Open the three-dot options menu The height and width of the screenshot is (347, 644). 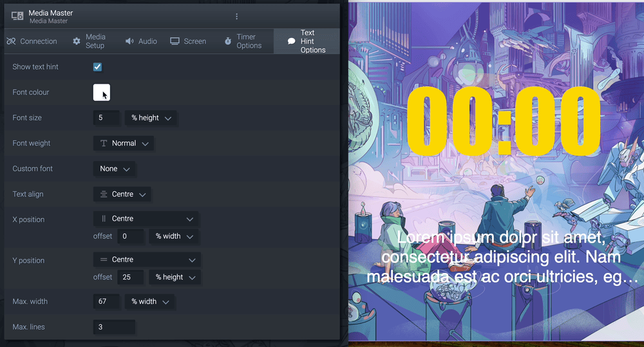pos(236,17)
